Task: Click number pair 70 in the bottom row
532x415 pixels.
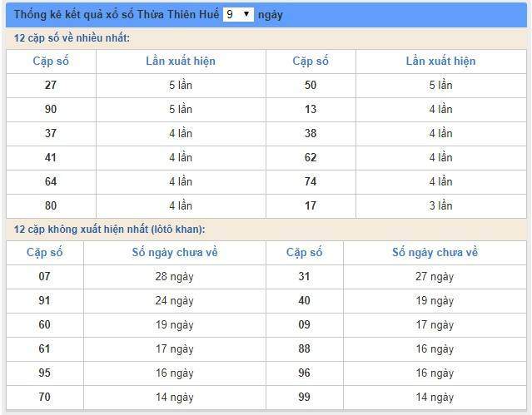Action: (44, 397)
